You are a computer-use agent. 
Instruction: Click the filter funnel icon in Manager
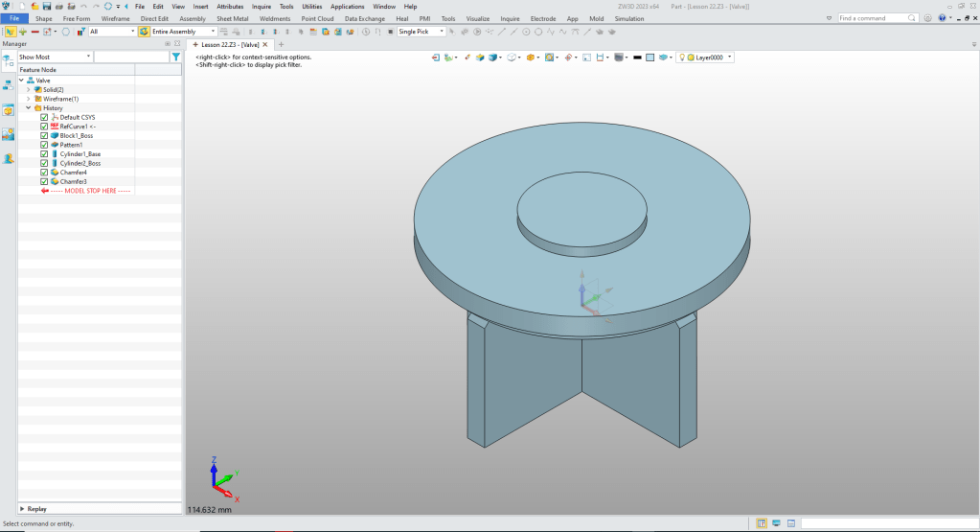pos(175,58)
